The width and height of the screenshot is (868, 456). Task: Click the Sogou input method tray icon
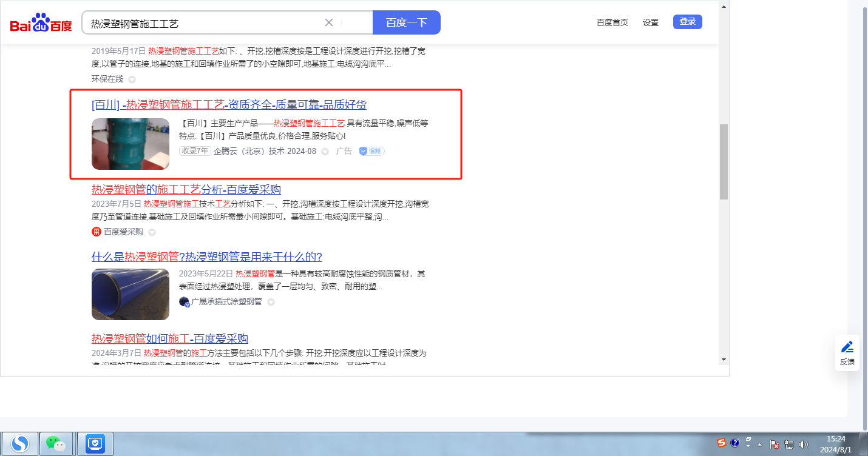click(722, 443)
